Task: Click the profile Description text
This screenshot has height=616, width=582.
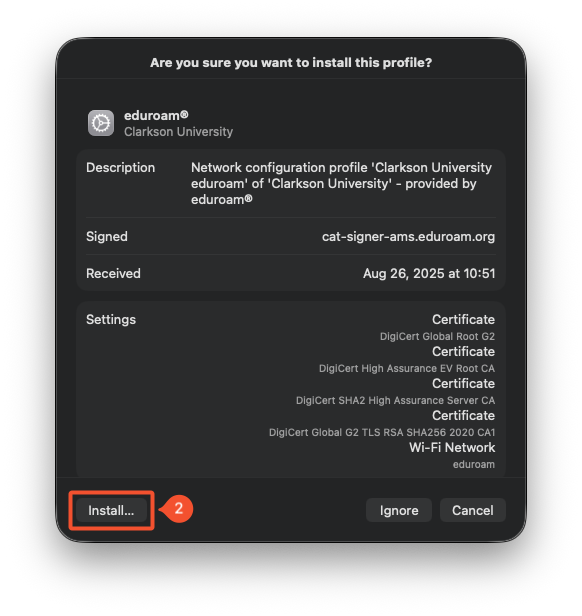Action: (341, 183)
